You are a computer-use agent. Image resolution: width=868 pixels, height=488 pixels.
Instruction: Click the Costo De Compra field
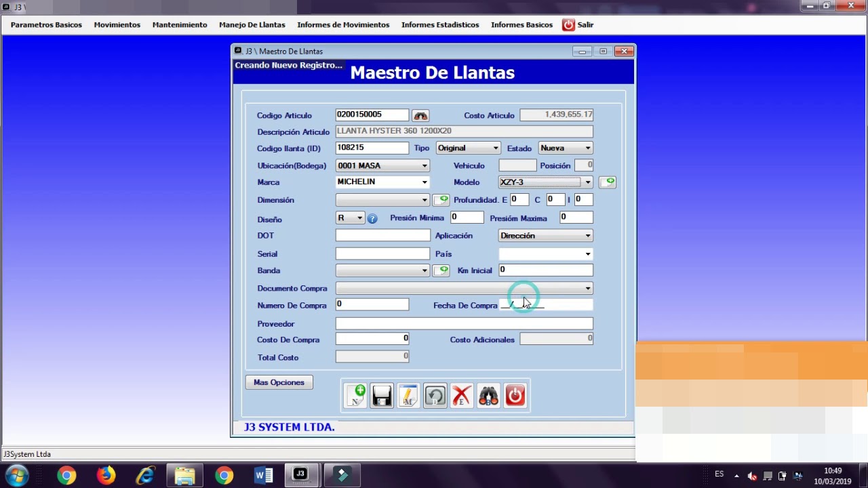click(372, 339)
